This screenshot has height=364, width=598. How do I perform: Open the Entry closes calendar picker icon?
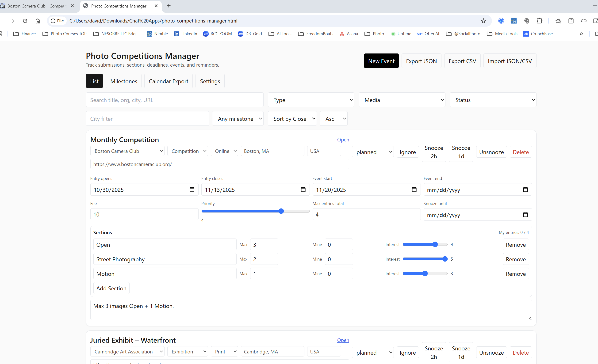click(x=303, y=190)
